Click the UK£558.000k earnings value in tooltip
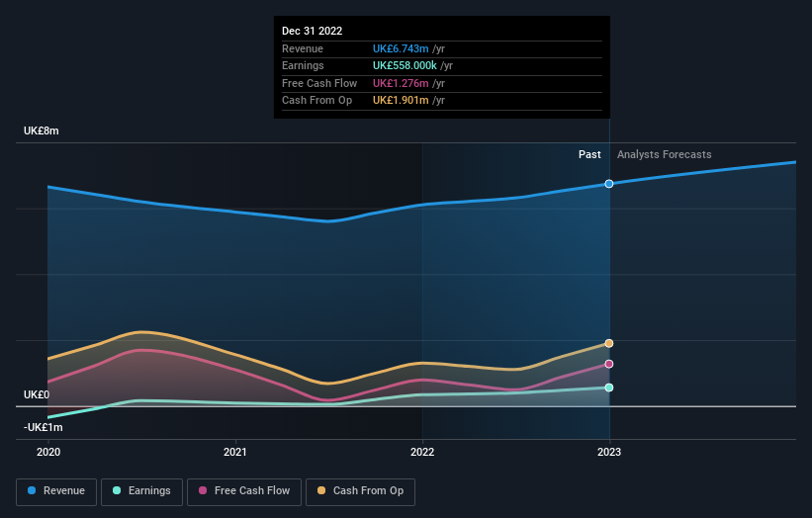812x518 pixels. (405, 65)
